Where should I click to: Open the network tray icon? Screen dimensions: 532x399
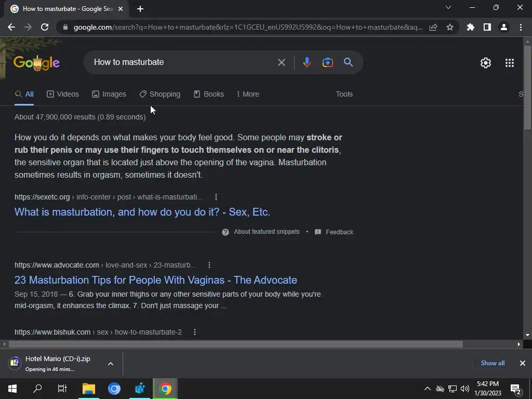[x=453, y=389]
